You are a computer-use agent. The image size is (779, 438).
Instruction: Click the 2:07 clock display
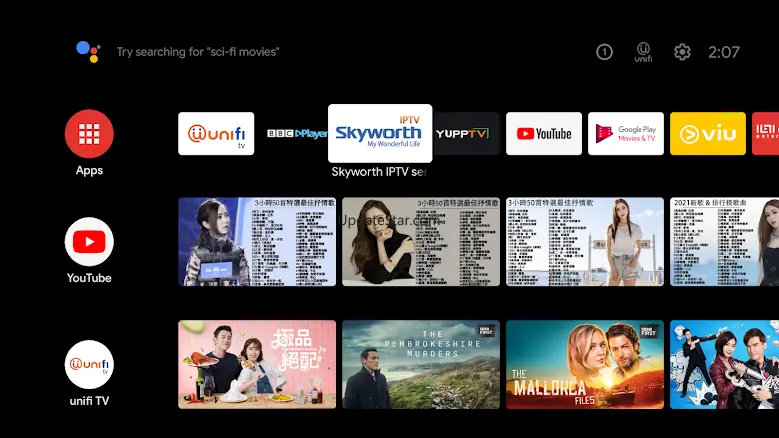[x=724, y=52]
